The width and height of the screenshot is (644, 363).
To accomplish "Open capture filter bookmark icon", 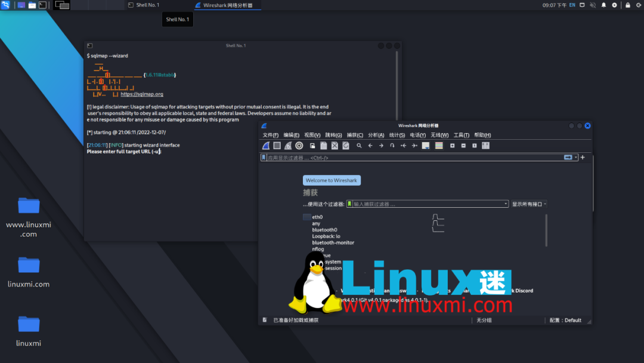I will (x=349, y=204).
